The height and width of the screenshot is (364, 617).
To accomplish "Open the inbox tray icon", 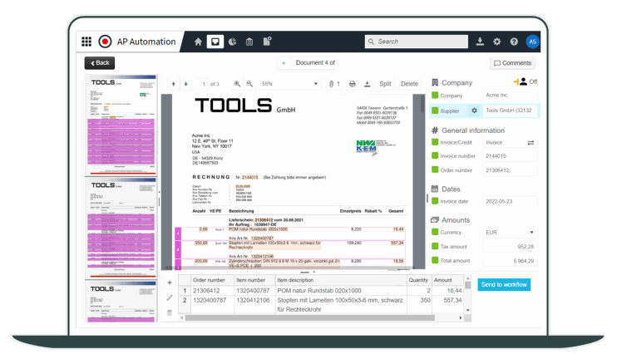I will click(x=215, y=42).
